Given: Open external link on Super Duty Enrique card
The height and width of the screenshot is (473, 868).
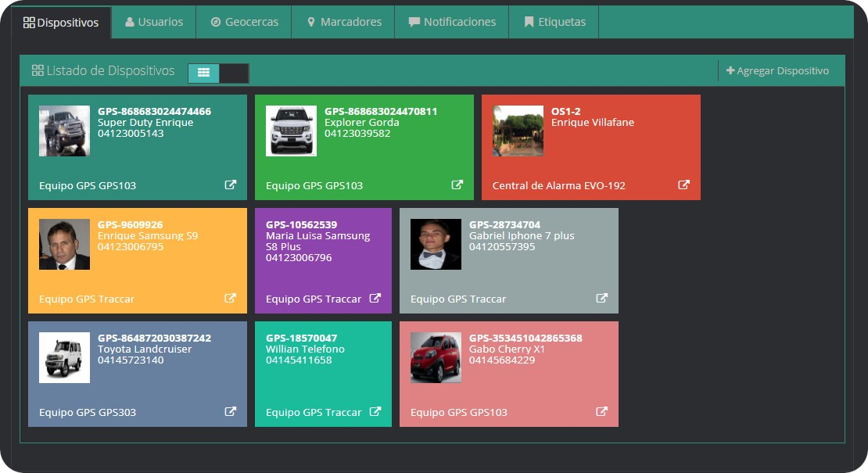Looking at the screenshot, I should pos(231,185).
